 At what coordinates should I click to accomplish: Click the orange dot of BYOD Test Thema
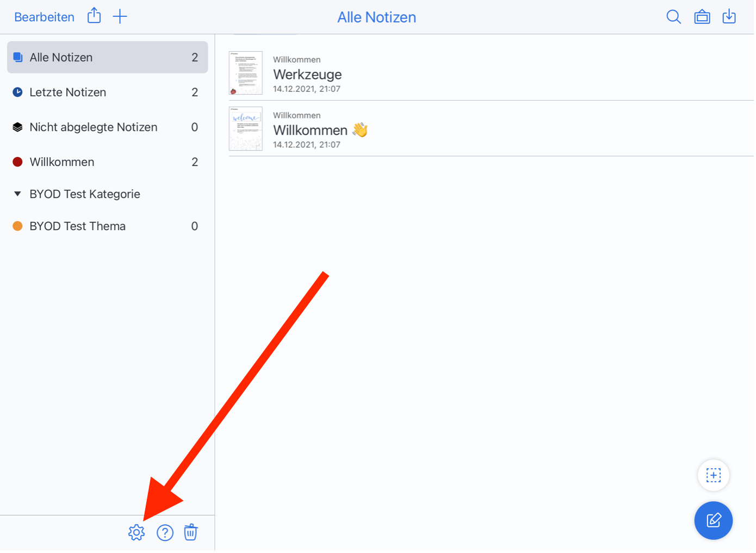17,226
